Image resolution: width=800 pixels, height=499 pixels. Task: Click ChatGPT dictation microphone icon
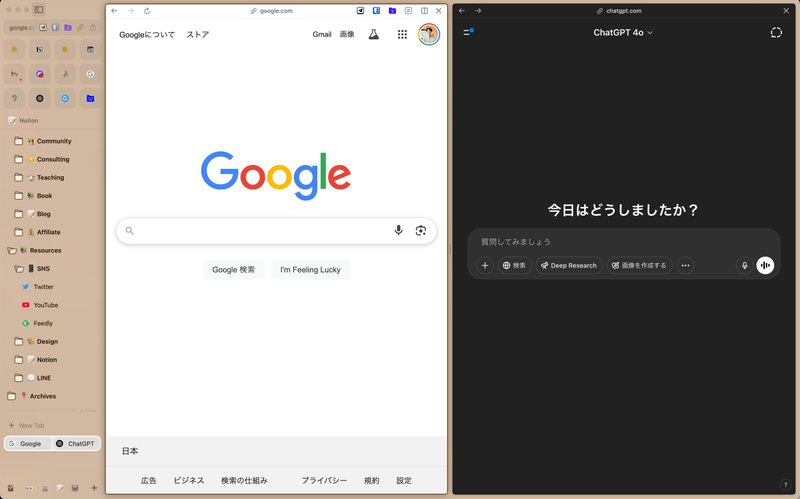coord(744,265)
